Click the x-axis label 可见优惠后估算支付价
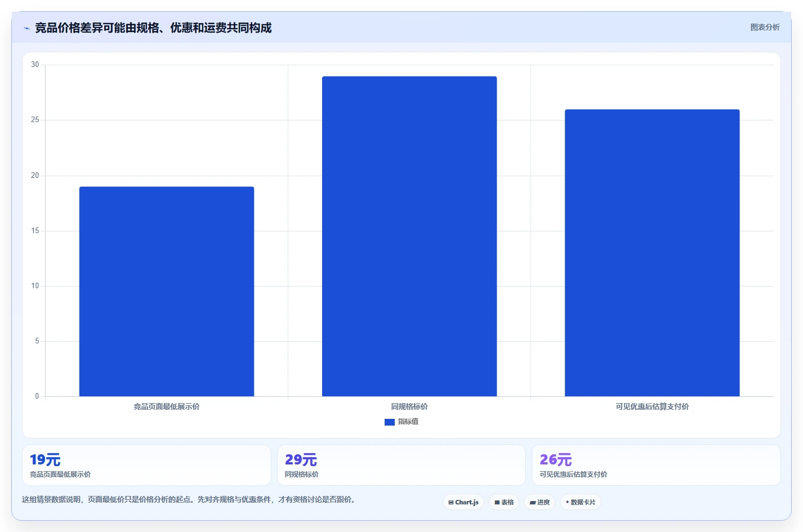Viewport: 803px width, 532px height. 652,406
